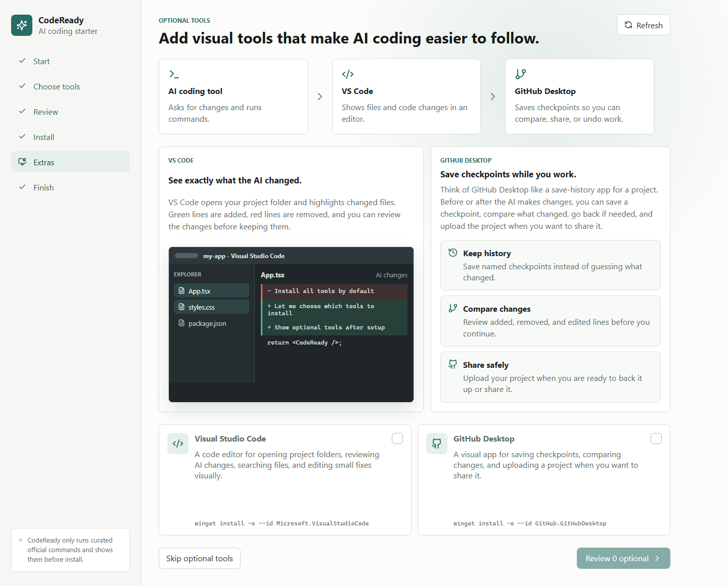The height and width of the screenshot is (586, 728).
Task: Click the code brackets icon in VS Code card
Action: point(348,74)
